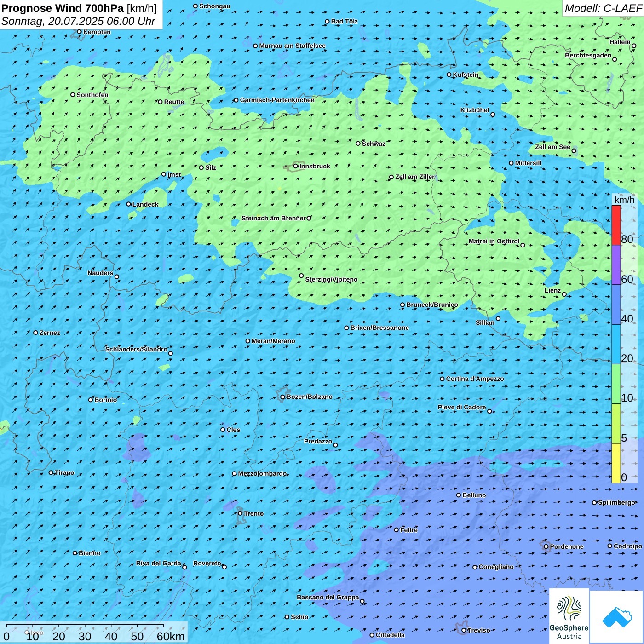This screenshot has width=644, height=644.
Task: Click the 'Steinach am Brenner' label
Action: (x=274, y=218)
